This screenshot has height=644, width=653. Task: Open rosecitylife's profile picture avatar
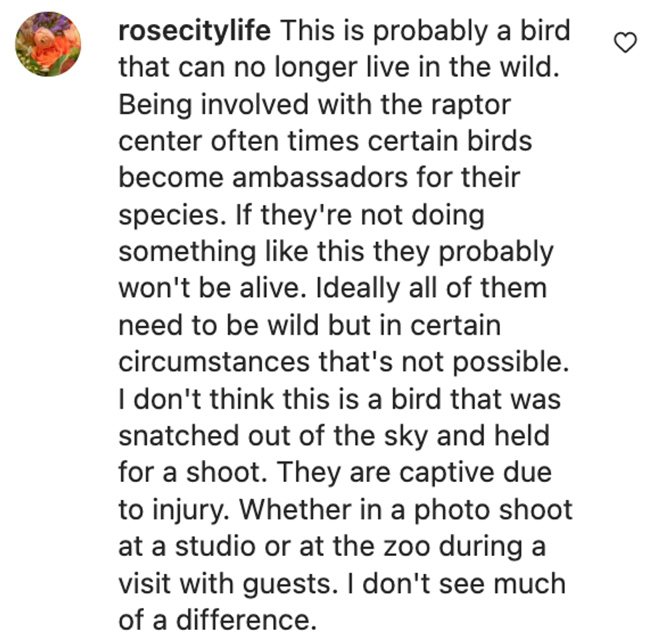(48, 44)
